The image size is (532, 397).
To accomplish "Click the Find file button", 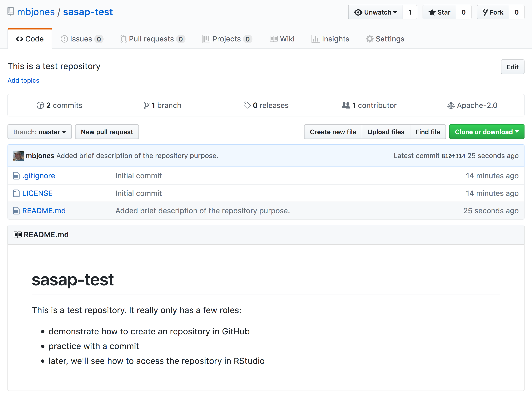I will [x=428, y=132].
